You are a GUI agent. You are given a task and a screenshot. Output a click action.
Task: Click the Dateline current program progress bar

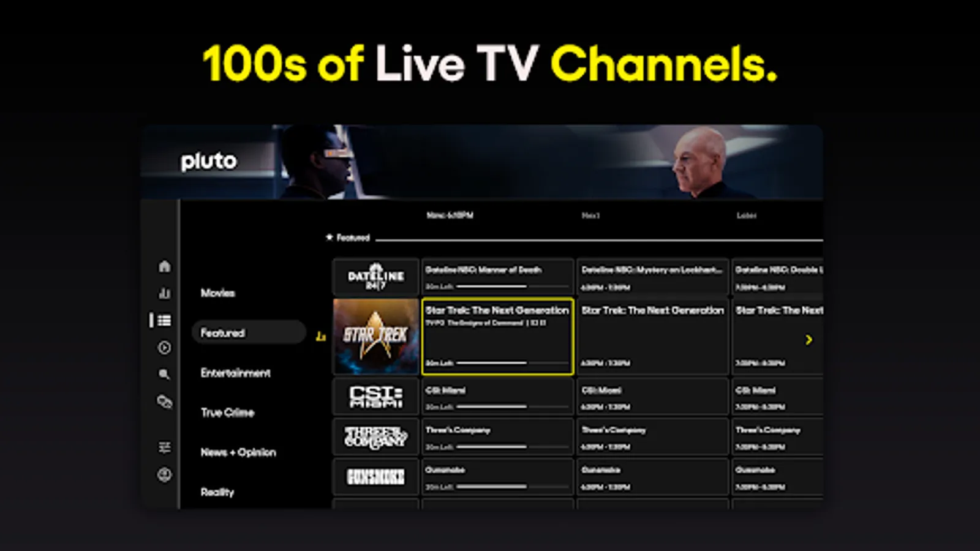pyautogui.click(x=513, y=287)
